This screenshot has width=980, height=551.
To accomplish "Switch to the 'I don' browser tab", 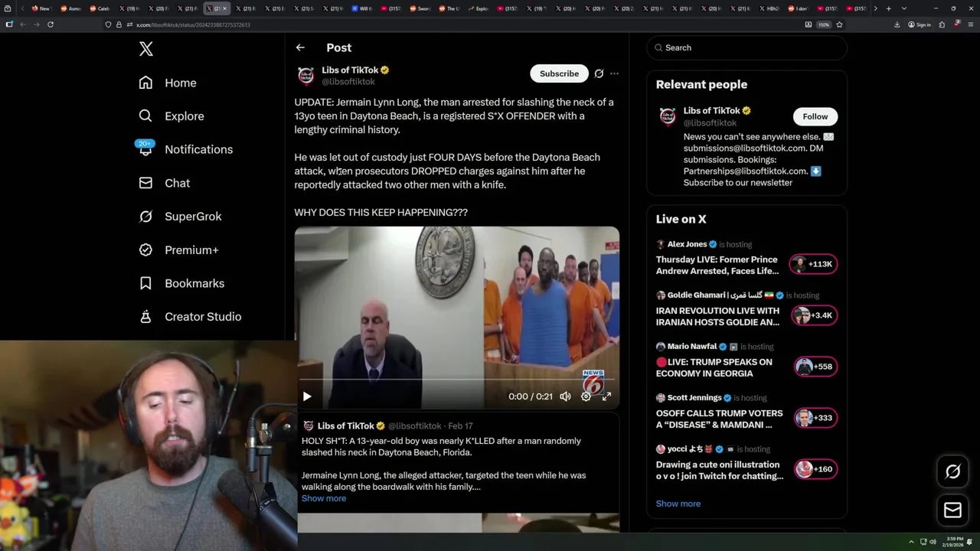I will coord(798,8).
